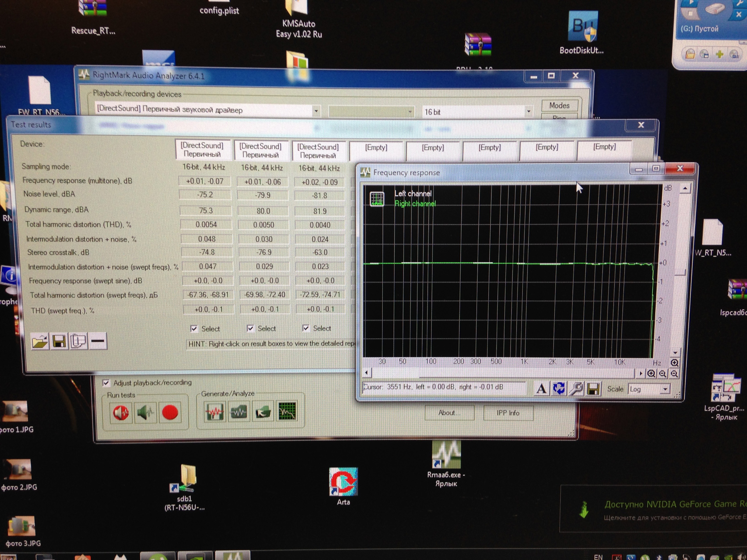Select the first [Empty] results slot

tap(376, 151)
